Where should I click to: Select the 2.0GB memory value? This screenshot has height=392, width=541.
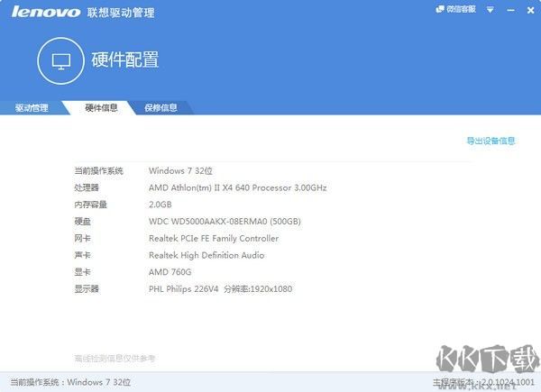click(160, 205)
